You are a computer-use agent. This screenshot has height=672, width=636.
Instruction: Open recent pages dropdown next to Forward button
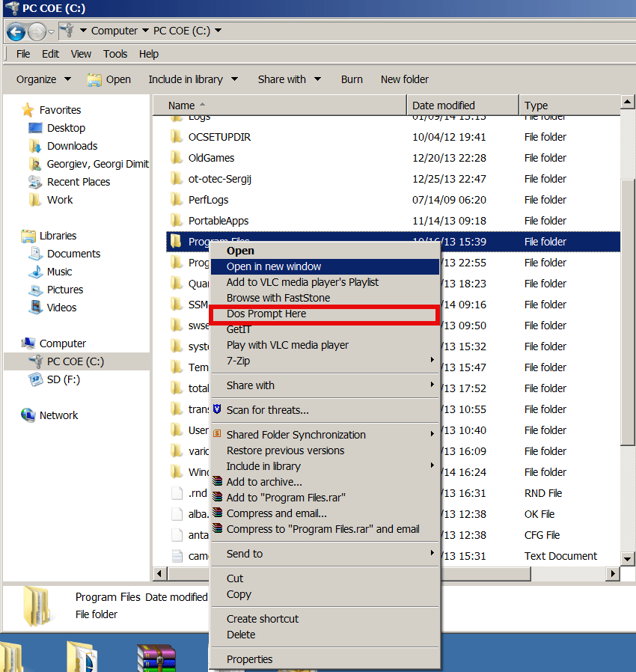[51, 31]
